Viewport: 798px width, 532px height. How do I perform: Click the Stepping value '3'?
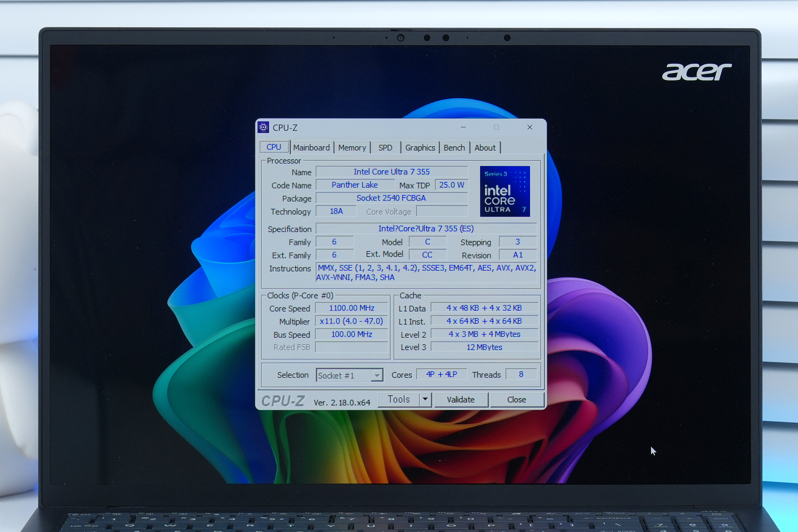pos(518,242)
